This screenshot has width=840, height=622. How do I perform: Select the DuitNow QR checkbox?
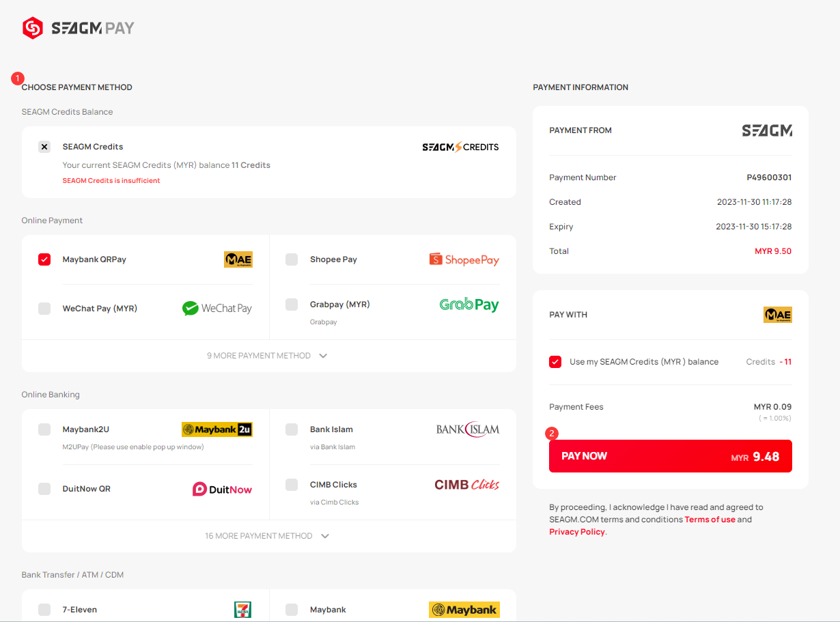[x=44, y=489]
